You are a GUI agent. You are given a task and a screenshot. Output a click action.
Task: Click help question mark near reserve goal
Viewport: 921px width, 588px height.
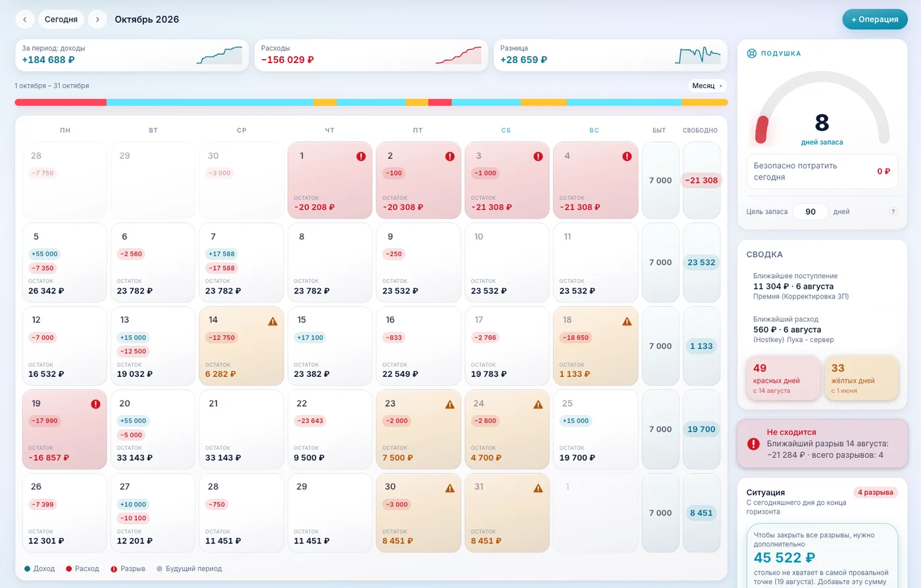[x=893, y=212]
